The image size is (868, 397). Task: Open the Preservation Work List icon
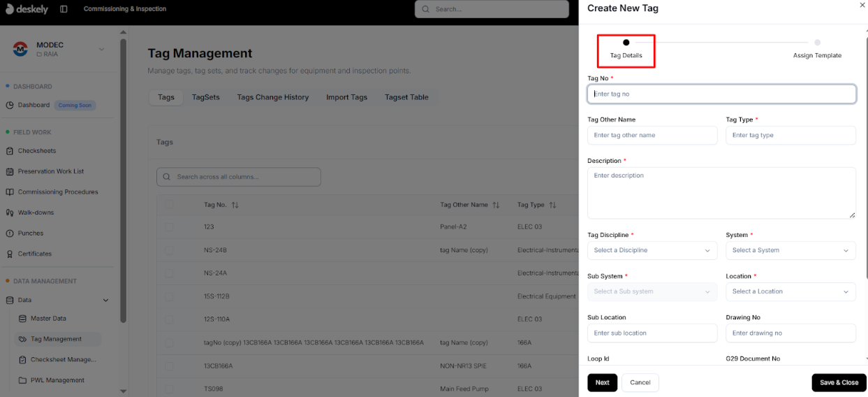pyautogui.click(x=10, y=171)
